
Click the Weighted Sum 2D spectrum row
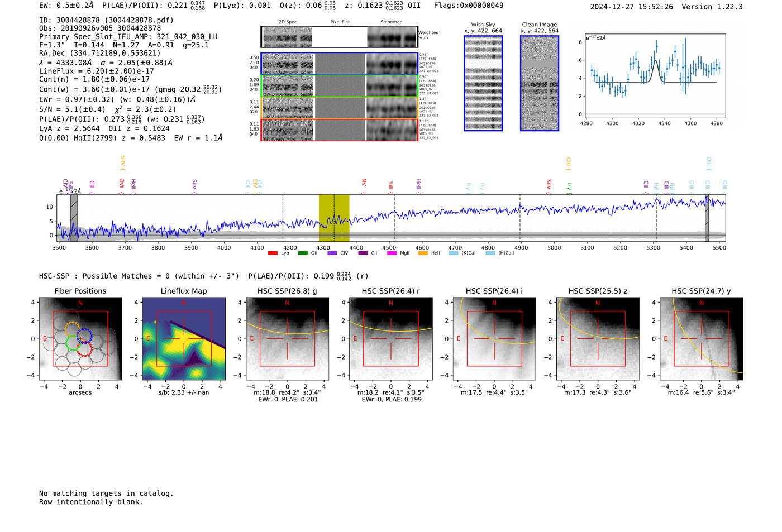point(339,37)
